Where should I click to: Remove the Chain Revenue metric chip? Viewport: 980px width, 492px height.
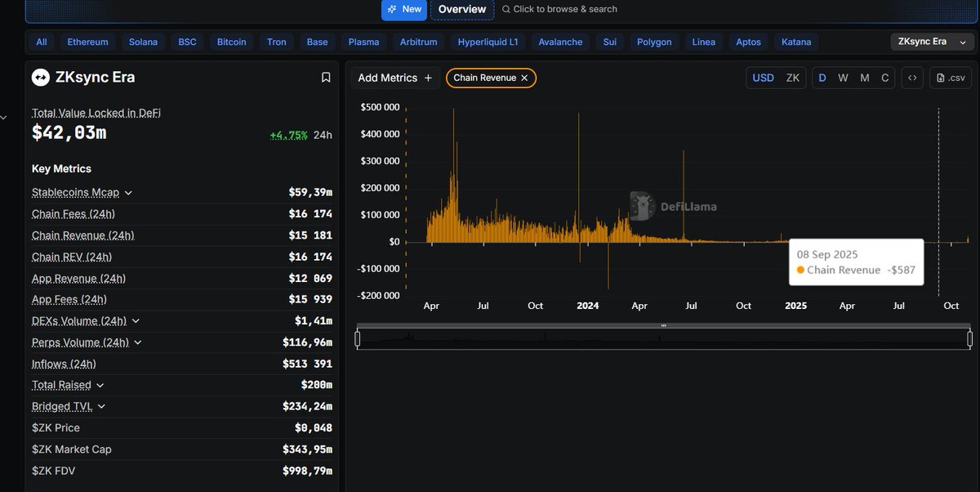pyautogui.click(x=524, y=78)
